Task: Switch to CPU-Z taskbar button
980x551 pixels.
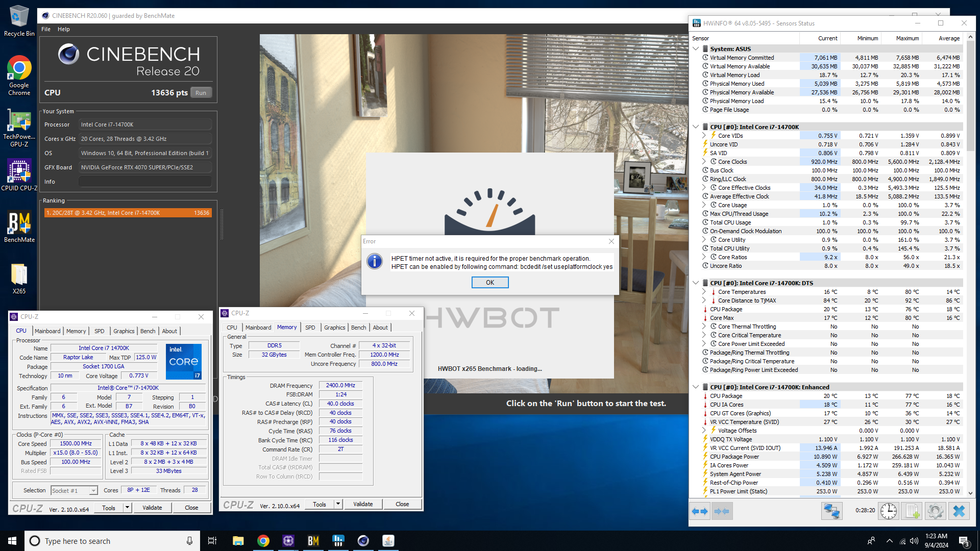Action: (x=288, y=541)
